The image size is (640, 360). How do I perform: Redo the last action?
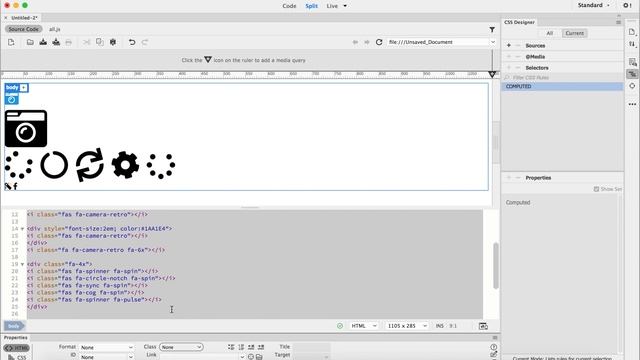144,42
